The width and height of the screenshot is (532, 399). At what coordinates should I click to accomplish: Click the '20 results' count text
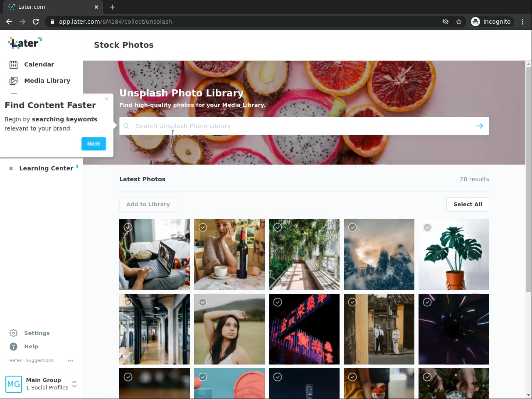coord(474,179)
